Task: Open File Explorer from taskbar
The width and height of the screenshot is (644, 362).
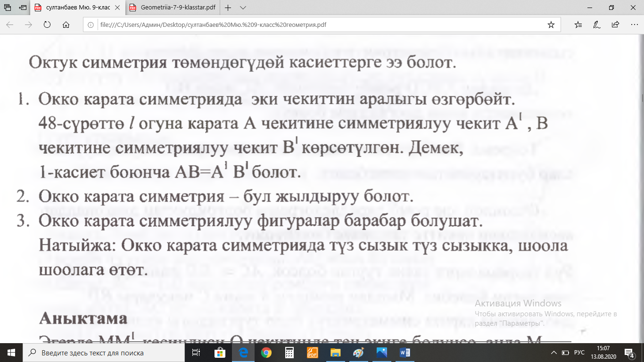Action: tap(335, 353)
